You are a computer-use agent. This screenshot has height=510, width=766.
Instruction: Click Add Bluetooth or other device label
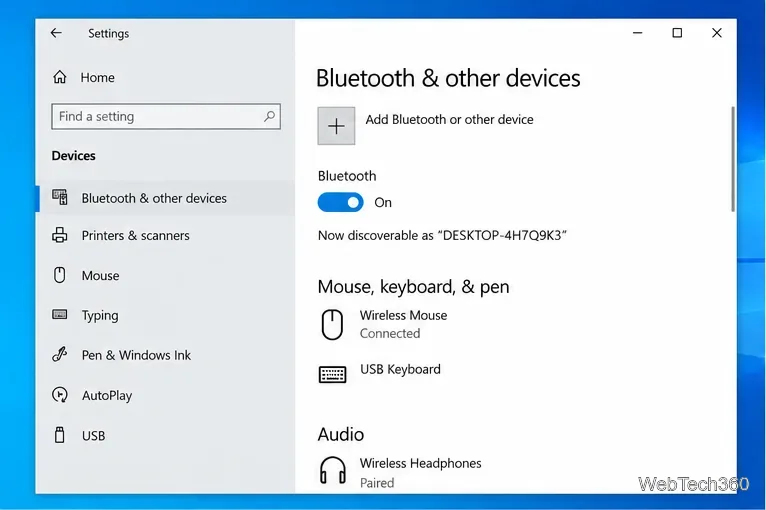(449, 120)
